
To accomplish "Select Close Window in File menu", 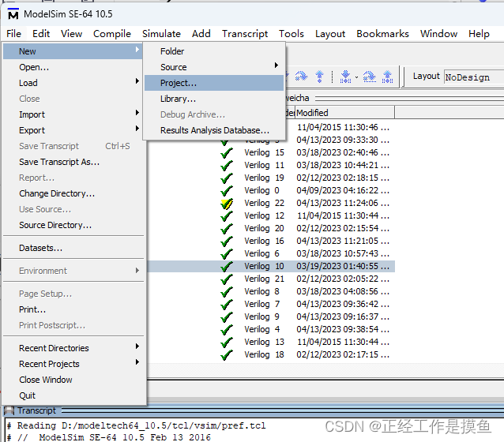I will coord(73,380).
